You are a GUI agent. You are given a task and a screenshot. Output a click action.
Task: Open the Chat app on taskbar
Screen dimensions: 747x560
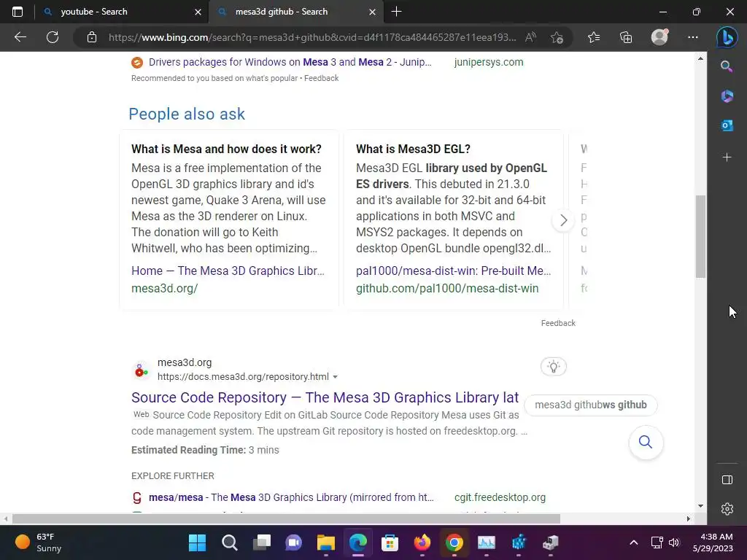(293, 542)
